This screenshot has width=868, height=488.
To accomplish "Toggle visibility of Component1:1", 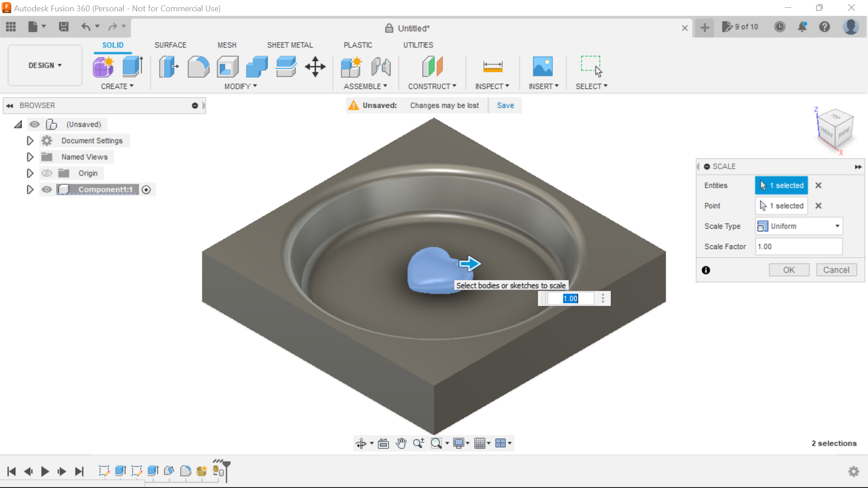I will click(x=47, y=189).
